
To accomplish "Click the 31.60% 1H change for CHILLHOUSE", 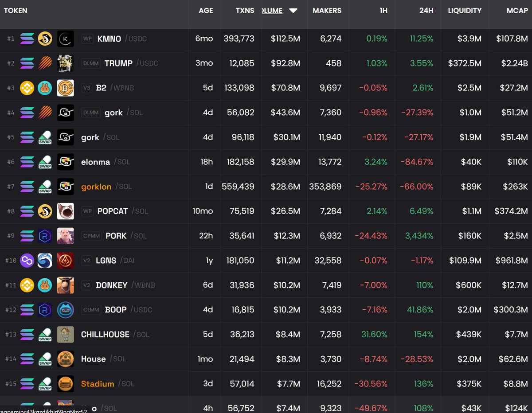I will tap(373, 335).
